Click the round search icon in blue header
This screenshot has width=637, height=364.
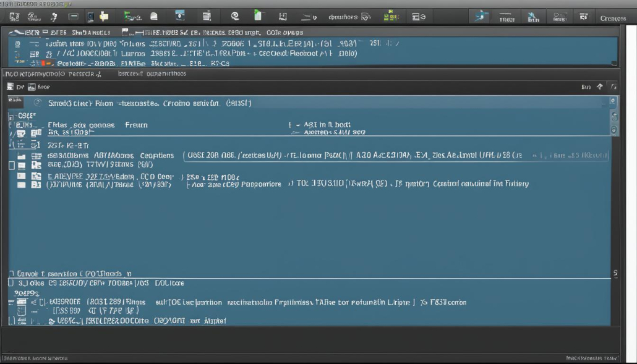38,103
